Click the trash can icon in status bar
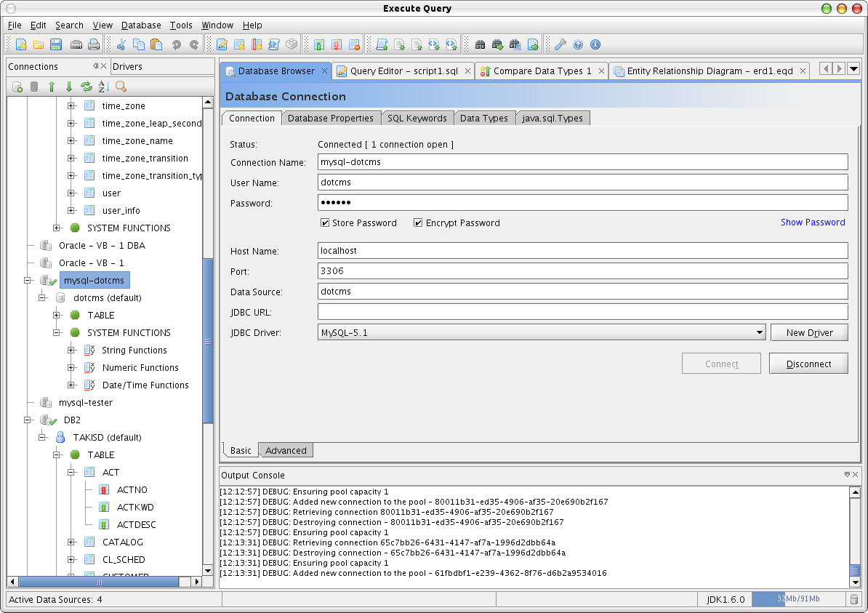This screenshot has width=868, height=613. coord(854,599)
